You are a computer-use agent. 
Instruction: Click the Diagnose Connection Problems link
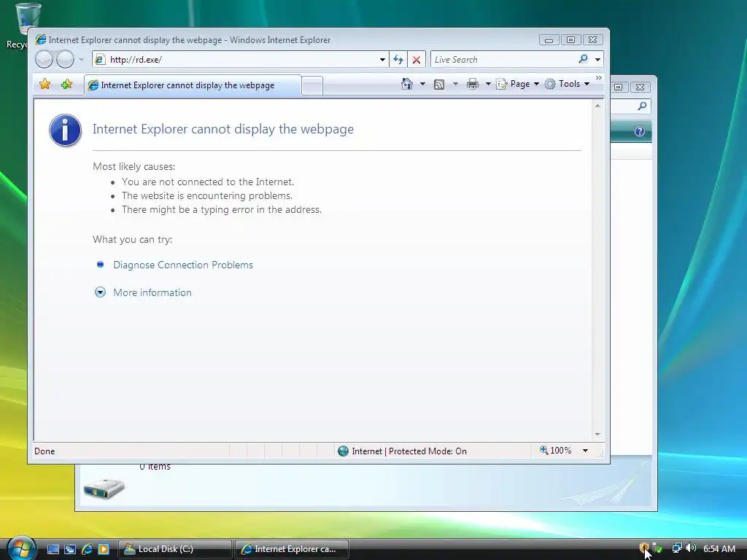pos(183,265)
